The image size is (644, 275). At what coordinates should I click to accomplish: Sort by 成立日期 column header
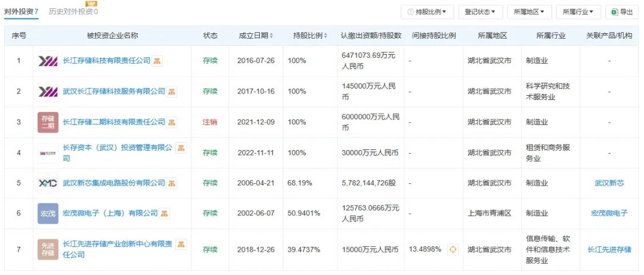[256, 36]
